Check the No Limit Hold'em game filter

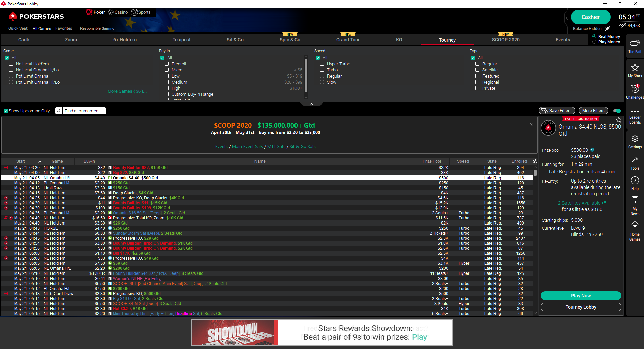(x=11, y=64)
